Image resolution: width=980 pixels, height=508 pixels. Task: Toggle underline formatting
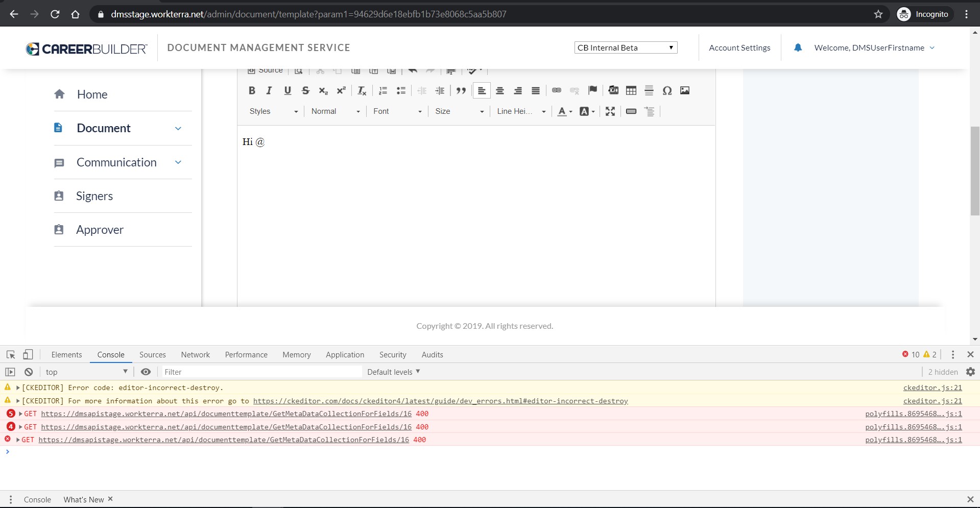(x=288, y=90)
